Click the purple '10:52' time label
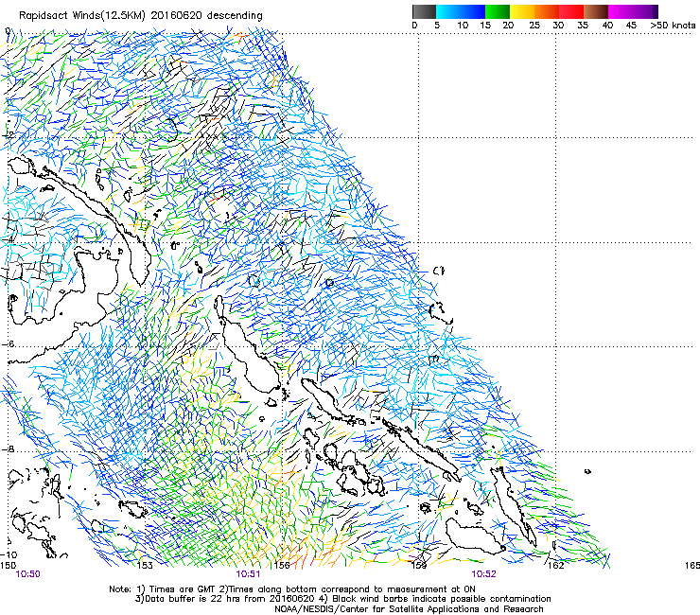This screenshot has width=700, height=615. (x=484, y=574)
